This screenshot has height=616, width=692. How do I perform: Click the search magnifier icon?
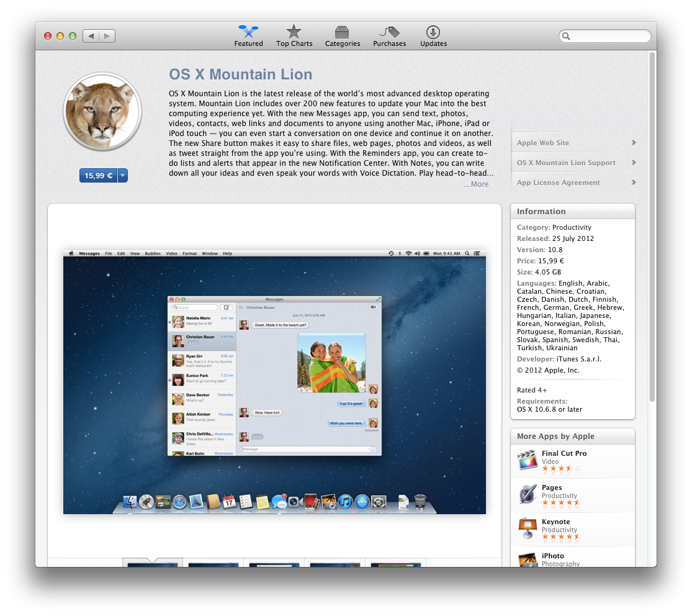click(x=566, y=36)
